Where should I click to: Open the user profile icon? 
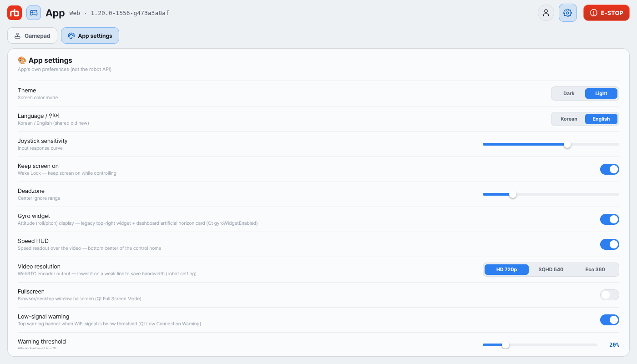[546, 13]
